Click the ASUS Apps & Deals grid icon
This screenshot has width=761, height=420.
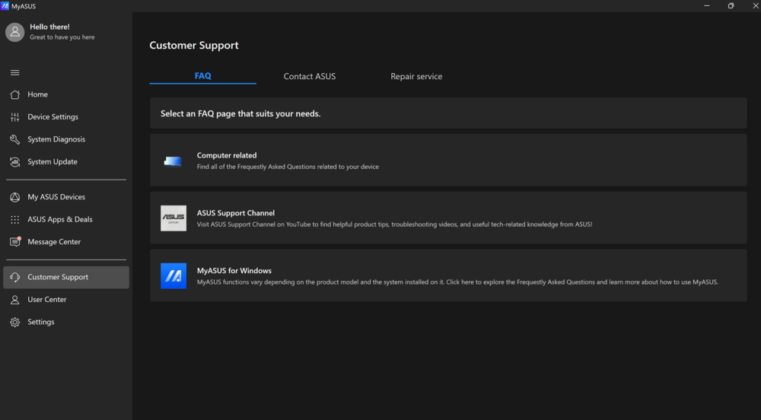point(15,219)
